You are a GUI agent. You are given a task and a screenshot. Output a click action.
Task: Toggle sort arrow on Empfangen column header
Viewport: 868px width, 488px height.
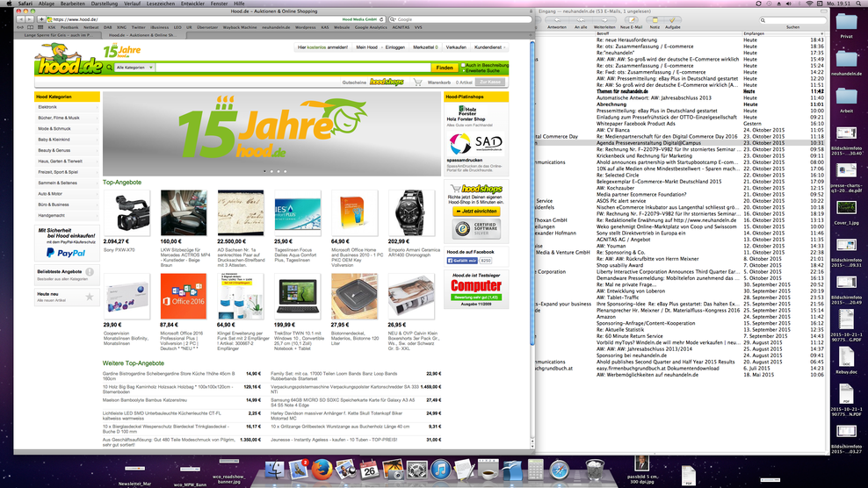(821, 33)
